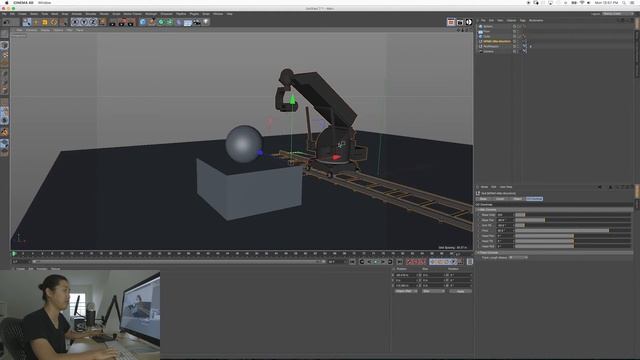
Task: Switch to the Object tab in Attributes
Action: point(517,199)
